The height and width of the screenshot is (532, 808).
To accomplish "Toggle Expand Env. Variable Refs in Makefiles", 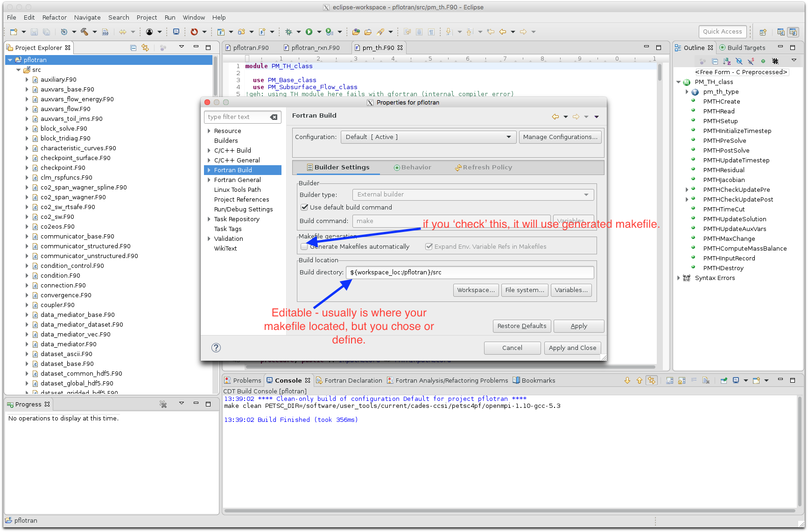I will point(429,246).
